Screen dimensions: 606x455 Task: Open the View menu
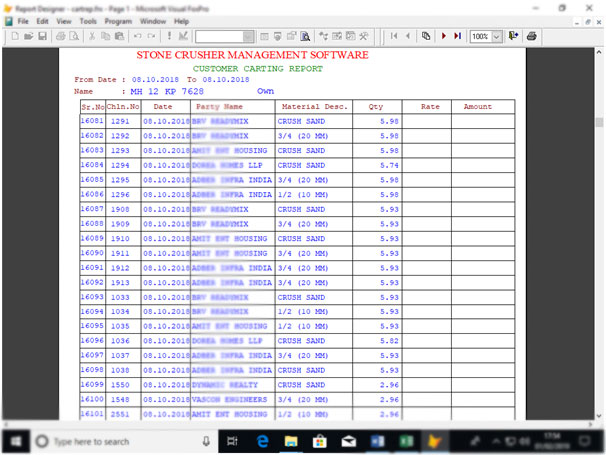[64, 21]
